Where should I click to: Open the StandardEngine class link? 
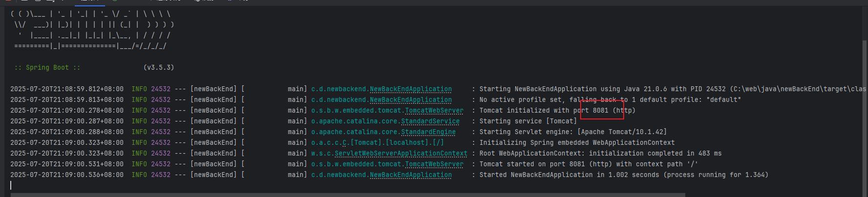[428, 132]
